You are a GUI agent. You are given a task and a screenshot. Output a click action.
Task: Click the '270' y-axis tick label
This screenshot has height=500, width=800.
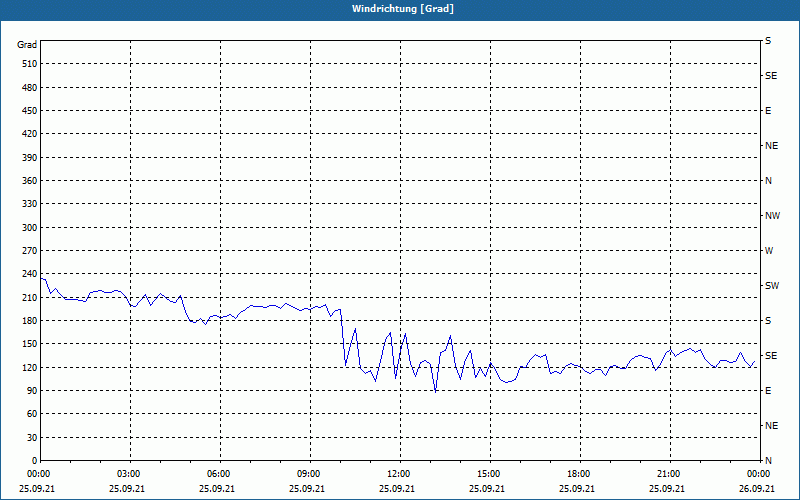(30, 251)
